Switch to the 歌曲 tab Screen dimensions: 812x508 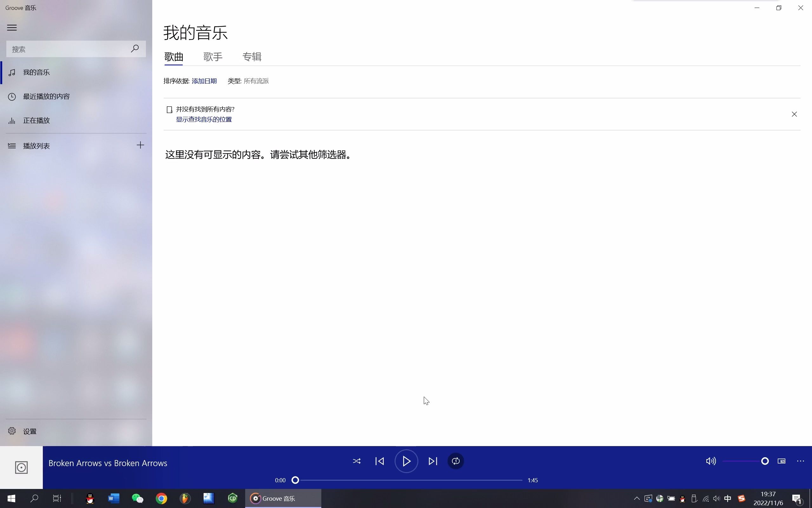pos(174,57)
